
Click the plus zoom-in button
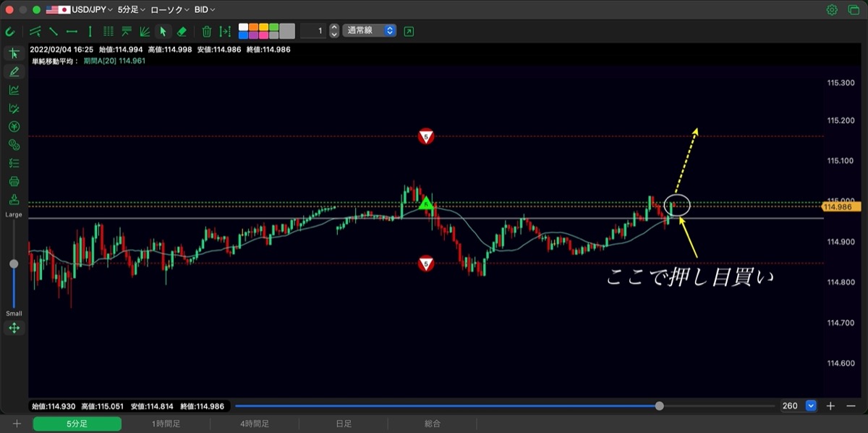[x=831, y=406]
